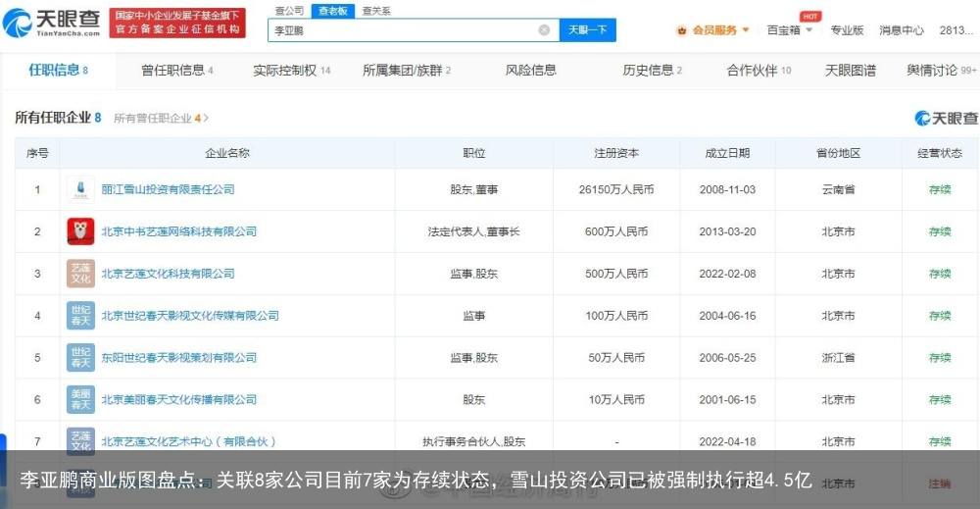
Task: Open 消息中心 in header
Action: pos(901,30)
